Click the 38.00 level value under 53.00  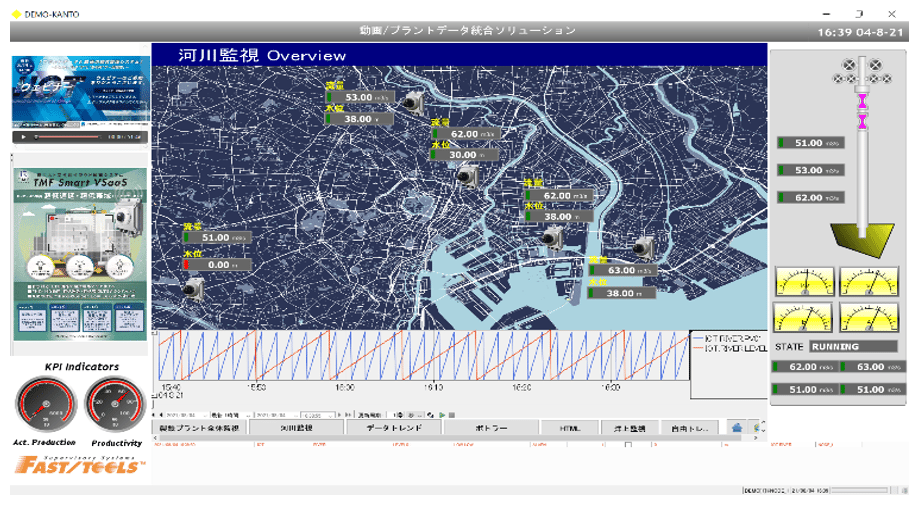[360, 119]
